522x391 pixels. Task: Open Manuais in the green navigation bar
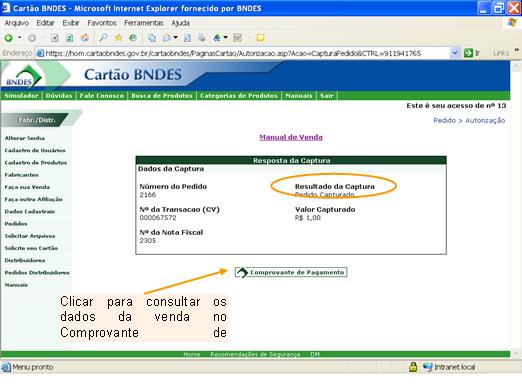point(299,96)
